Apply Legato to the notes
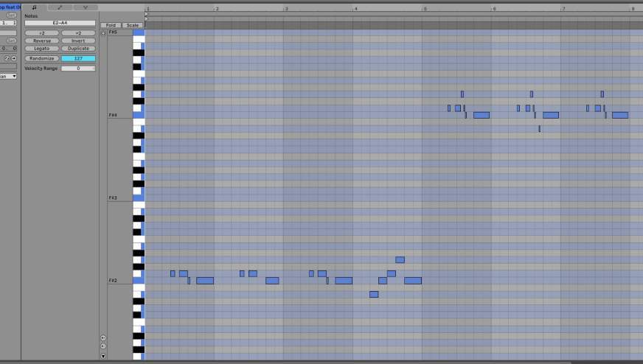The image size is (643, 364). 42,49
